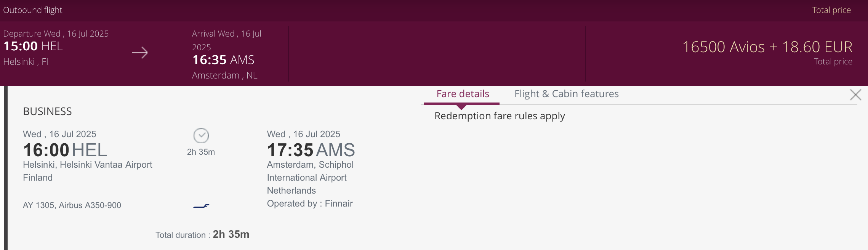Switch to Flight & Cabin features tab

[566, 94]
